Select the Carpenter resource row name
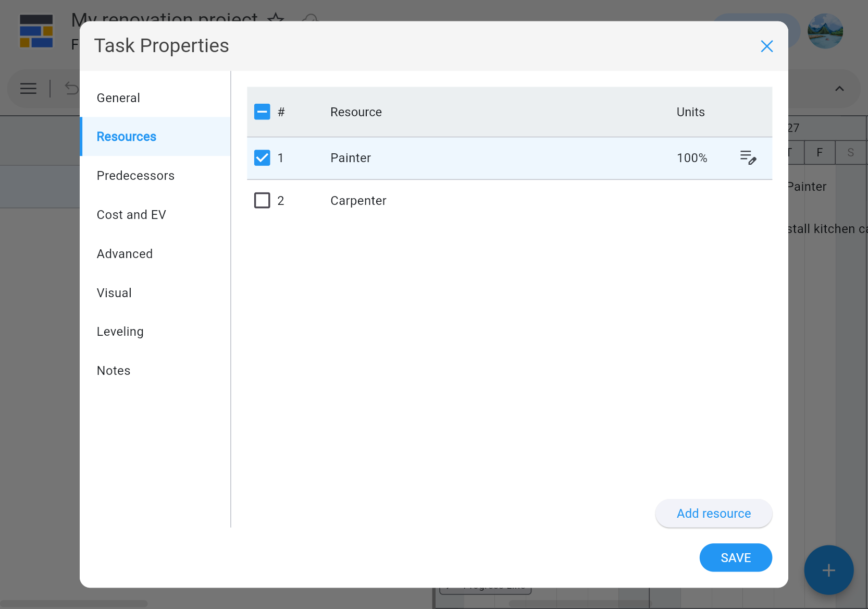 point(358,201)
